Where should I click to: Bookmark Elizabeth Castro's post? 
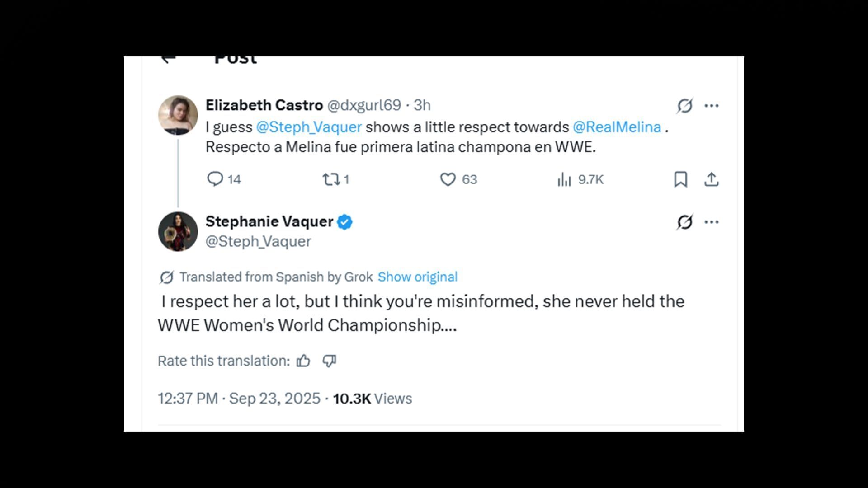(680, 179)
